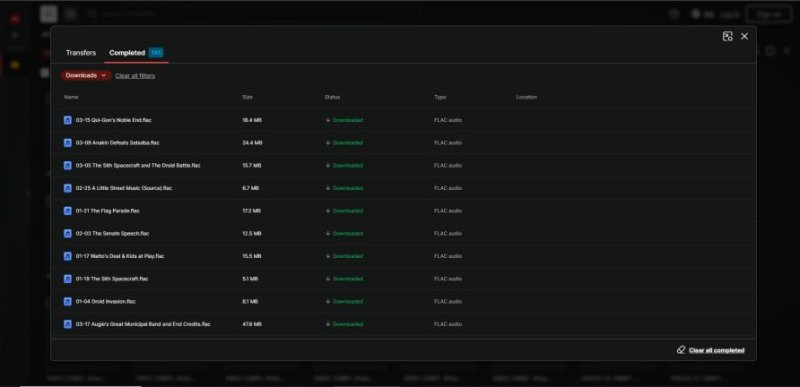This screenshot has height=387, width=800.
Task: Click FLAC audio type in Augie's Municipal Band row
Action: 448,324
